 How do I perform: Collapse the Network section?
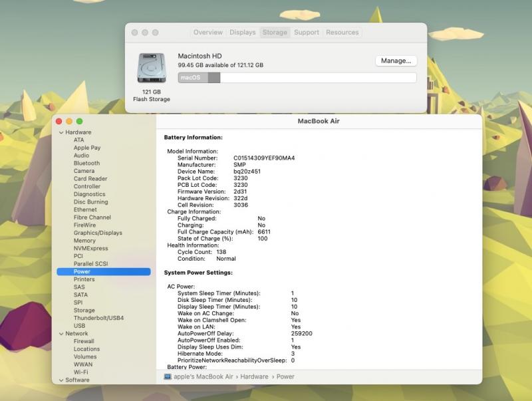(x=61, y=334)
